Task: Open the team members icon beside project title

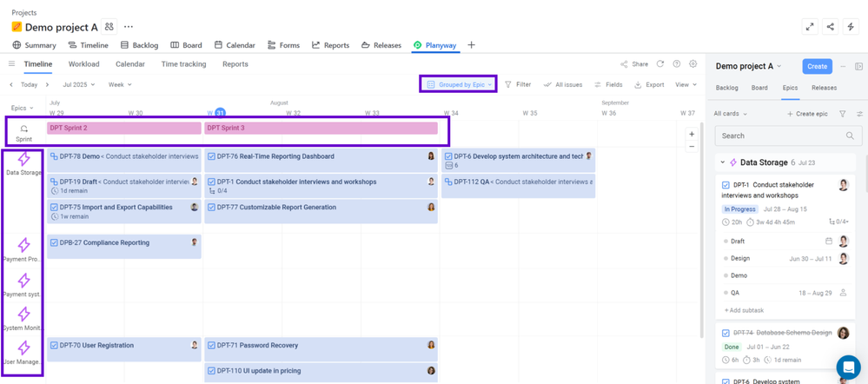Action: tap(109, 27)
